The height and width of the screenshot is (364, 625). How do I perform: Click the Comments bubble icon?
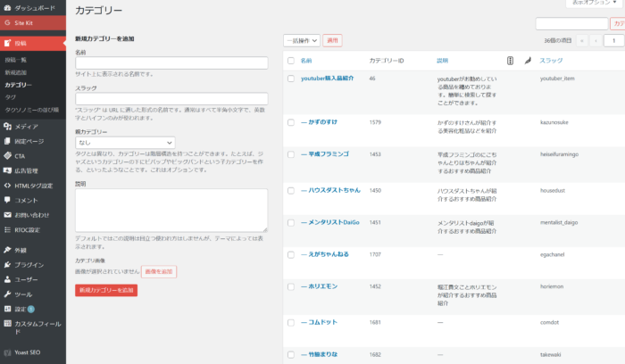click(x=7, y=200)
